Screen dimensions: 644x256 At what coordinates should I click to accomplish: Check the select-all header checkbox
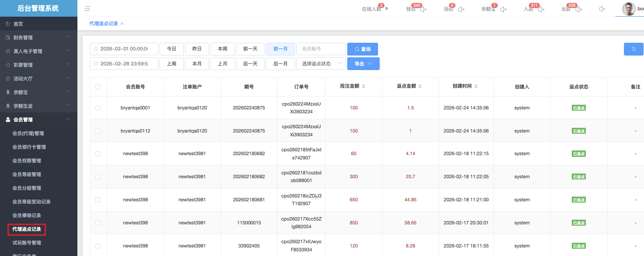tap(98, 87)
